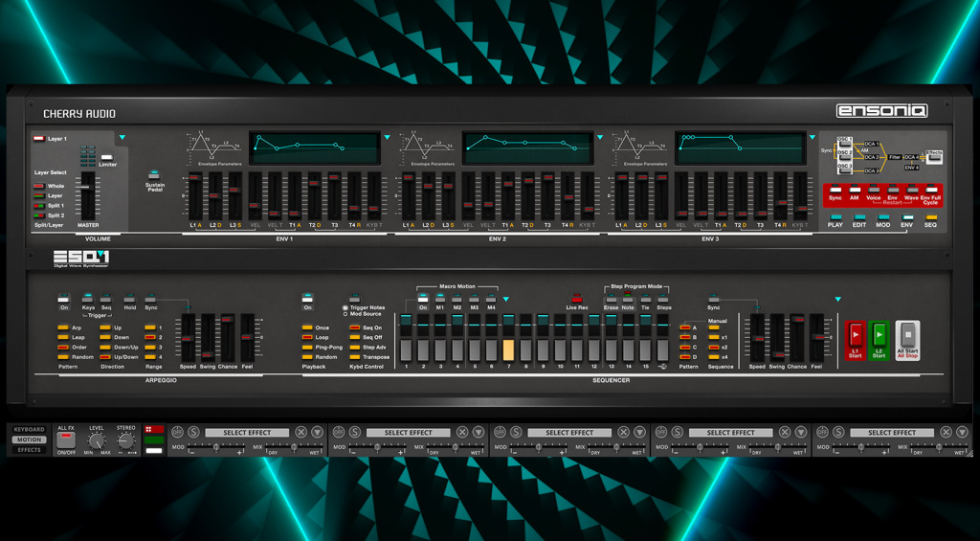Click the third effect slot's X remove icon
The width and height of the screenshot is (980, 541).
623,432
